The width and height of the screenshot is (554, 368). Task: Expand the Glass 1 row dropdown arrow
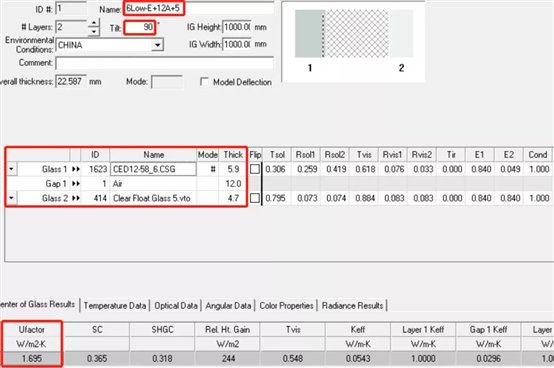click(11, 169)
